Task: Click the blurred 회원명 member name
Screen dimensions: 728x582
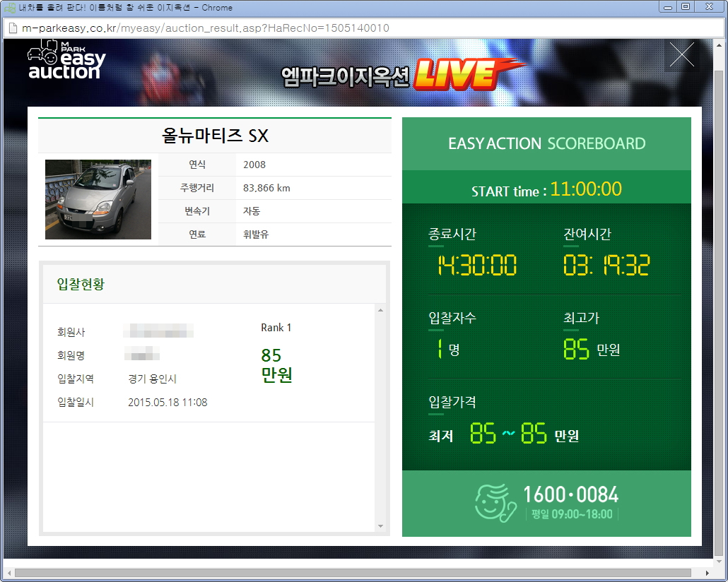Action: [142, 354]
